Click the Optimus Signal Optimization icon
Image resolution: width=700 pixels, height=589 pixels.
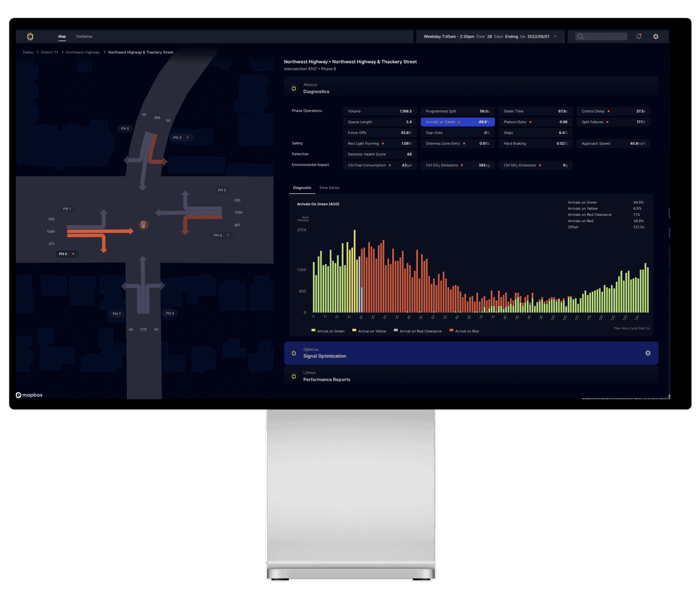point(294,353)
